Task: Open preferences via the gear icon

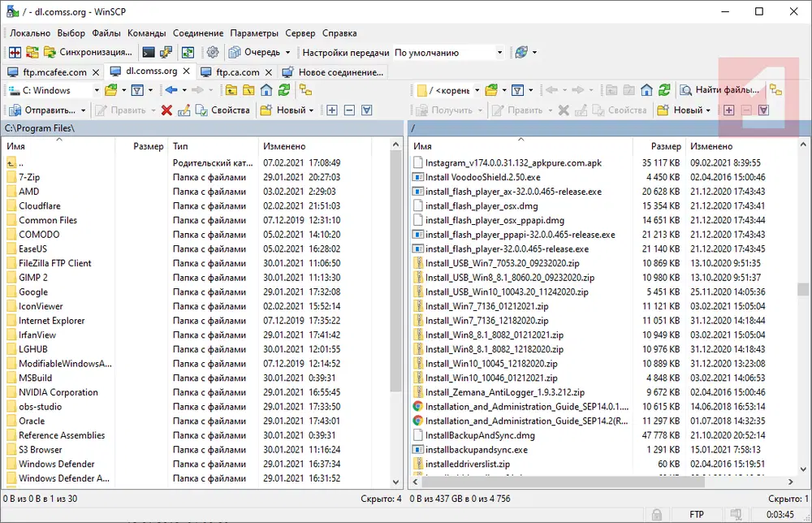Action: point(212,52)
